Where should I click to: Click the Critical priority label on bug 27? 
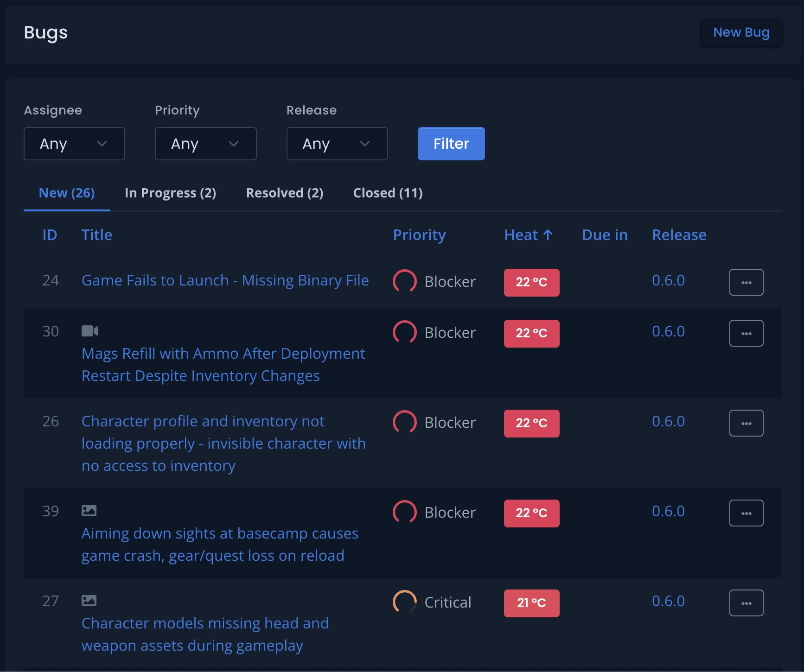click(x=448, y=602)
